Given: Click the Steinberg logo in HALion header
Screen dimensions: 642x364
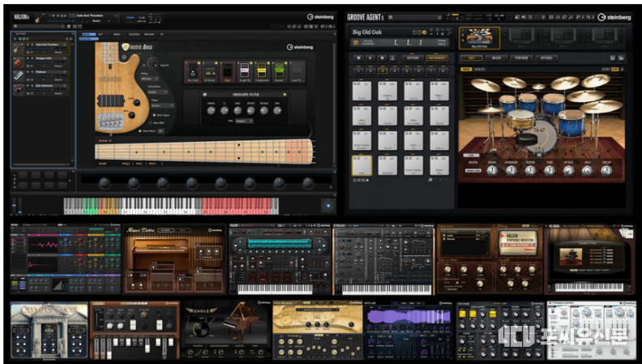Looking at the screenshot, I should point(320,17).
